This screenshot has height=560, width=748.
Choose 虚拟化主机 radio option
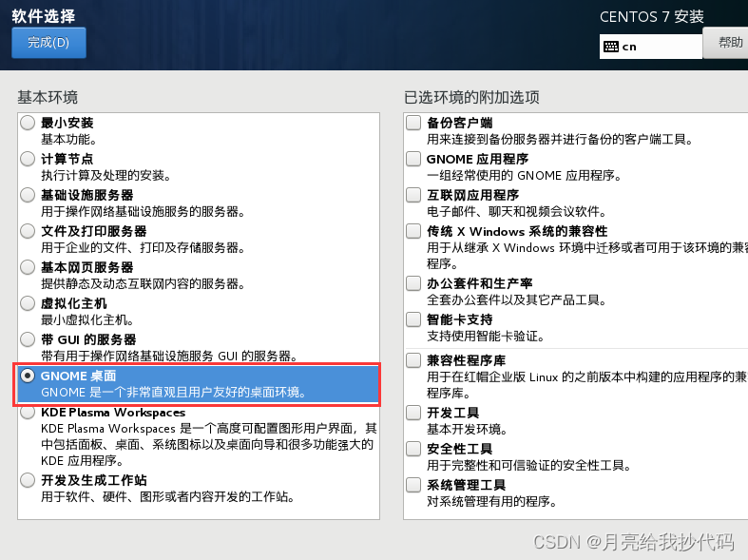tap(28, 303)
